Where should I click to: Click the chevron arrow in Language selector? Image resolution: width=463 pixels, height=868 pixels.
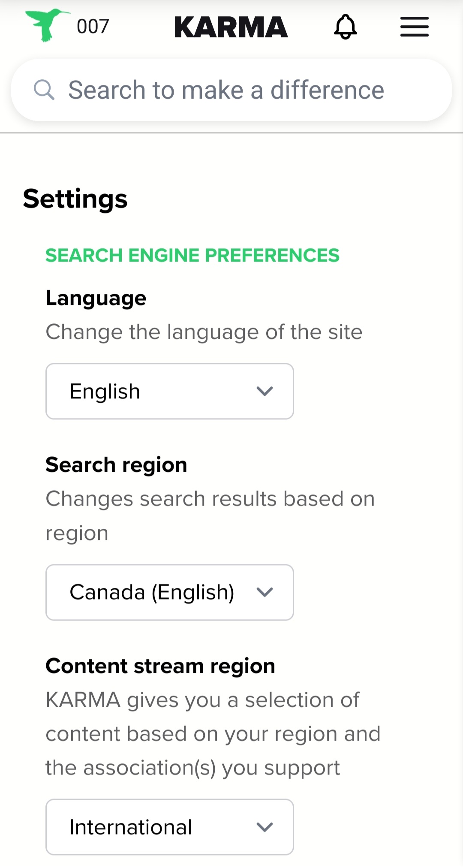click(x=265, y=391)
